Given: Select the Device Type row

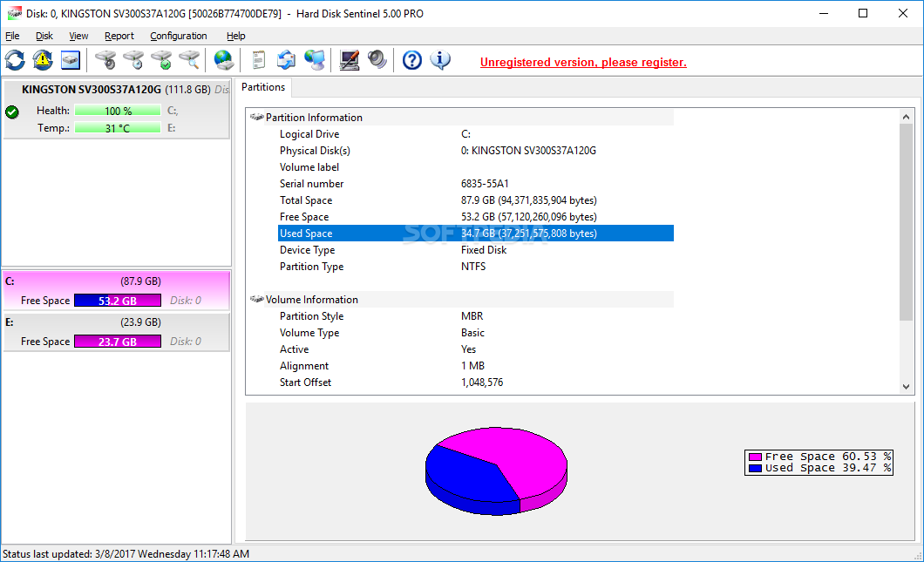Looking at the screenshot, I should [476, 250].
